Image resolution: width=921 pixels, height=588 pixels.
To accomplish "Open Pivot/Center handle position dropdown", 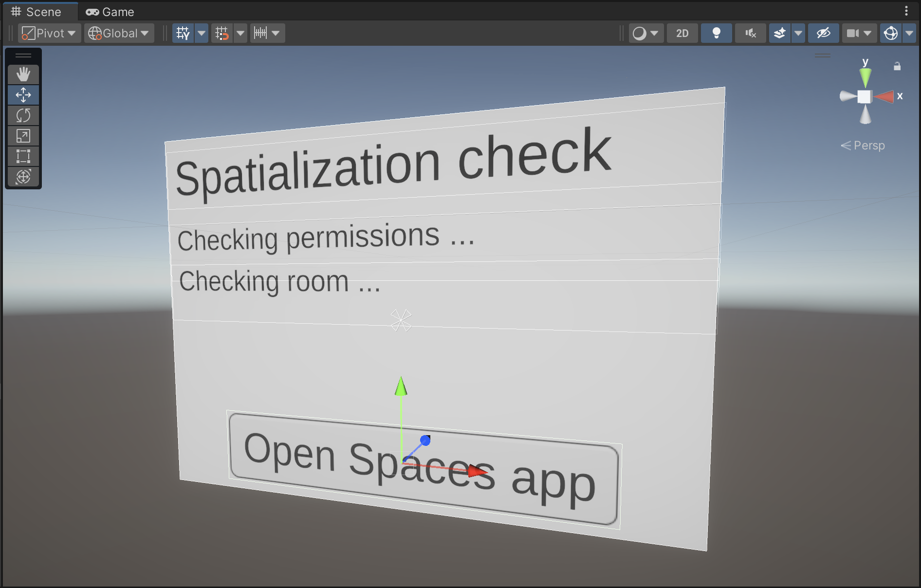I will tap(50, 33).
